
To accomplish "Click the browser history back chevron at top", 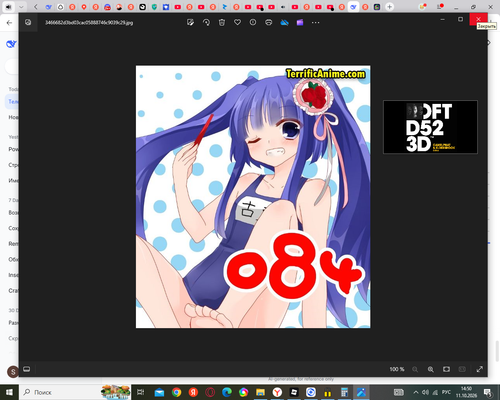I will tap(36, 7).
